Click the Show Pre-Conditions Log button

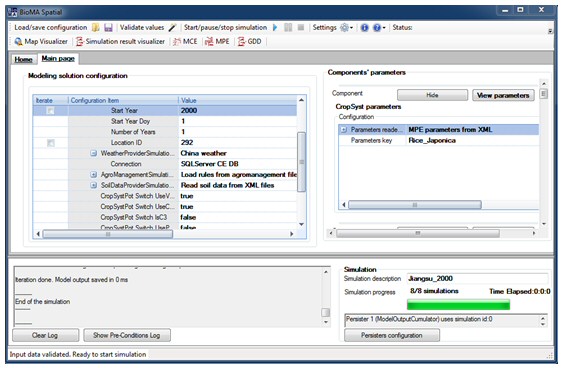coord(127,335)
